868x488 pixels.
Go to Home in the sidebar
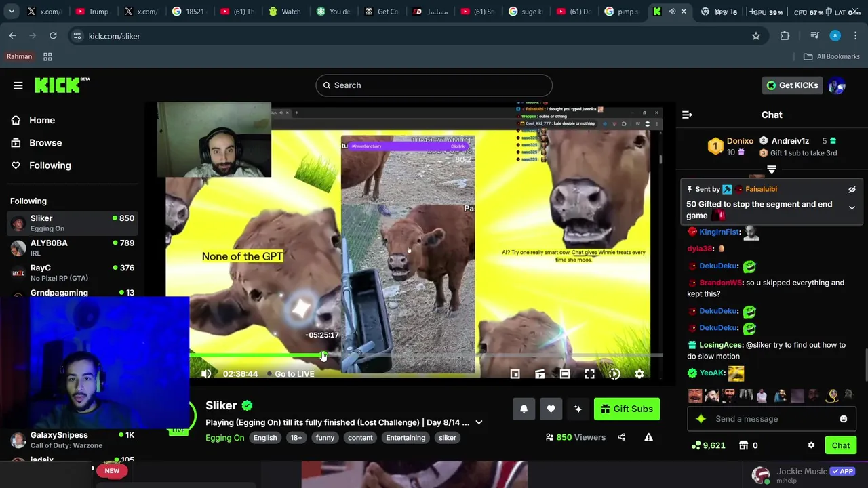42,120
